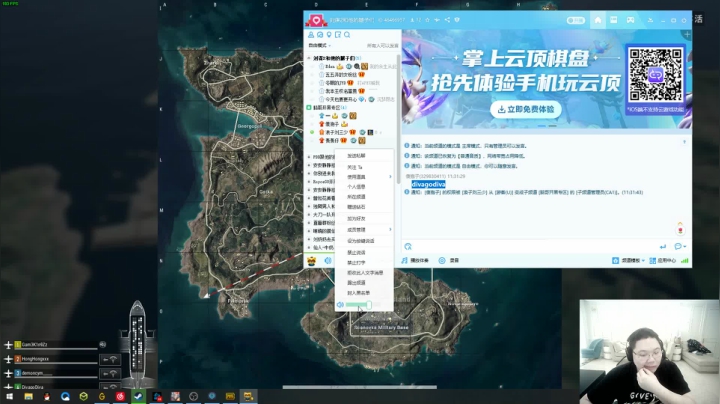Image resolution: width=720 pixels, height=404 pixels.
Task: Click the QR code in the banner
Action: pos(655,74)
